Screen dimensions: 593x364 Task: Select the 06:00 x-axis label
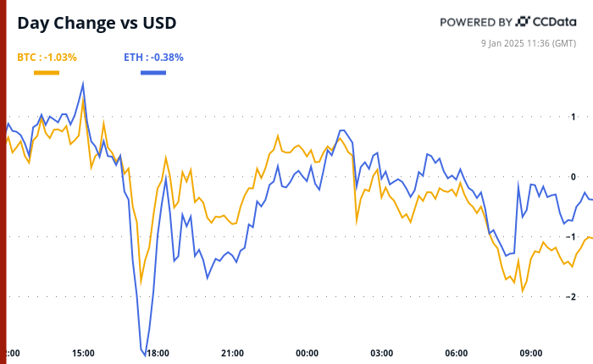(456, 353)
